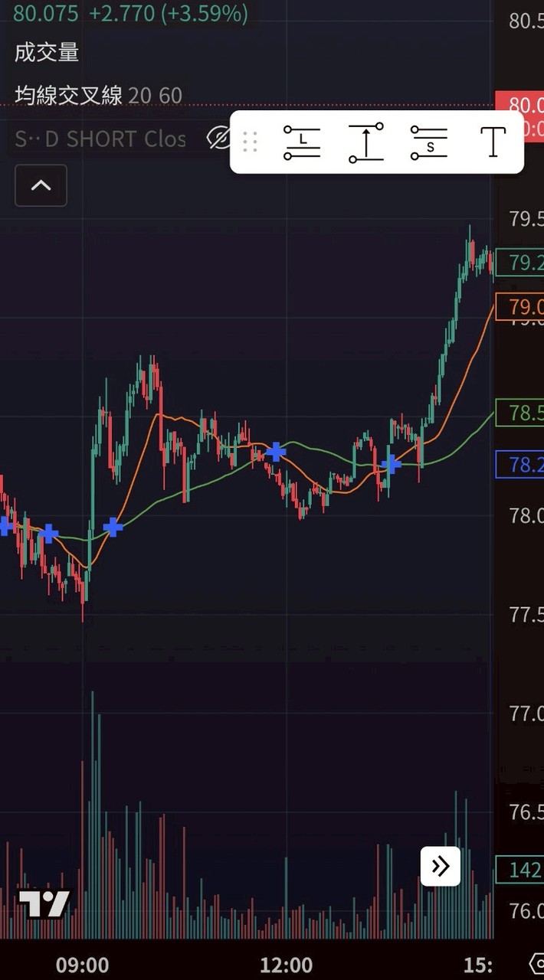This screenshot has height=980, width=544.
Task: Open the TradingView logo link
Action: click(x=44, y=904)
